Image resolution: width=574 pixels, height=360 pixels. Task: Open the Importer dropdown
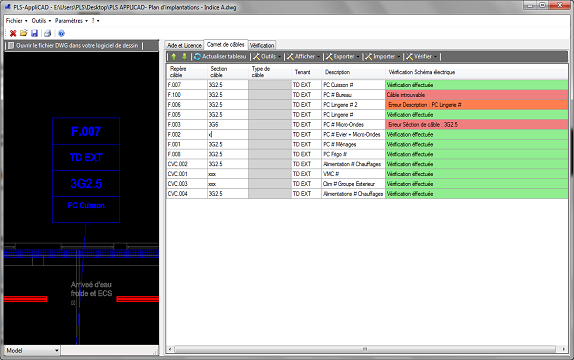[382, 56]
